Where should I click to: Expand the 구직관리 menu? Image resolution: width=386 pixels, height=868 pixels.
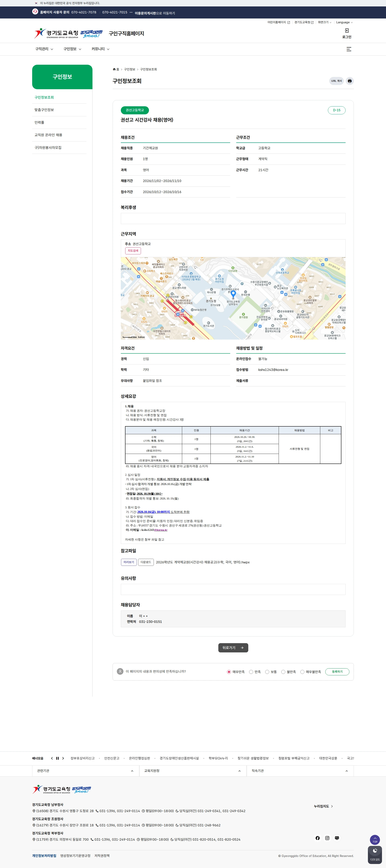(44, 49)
